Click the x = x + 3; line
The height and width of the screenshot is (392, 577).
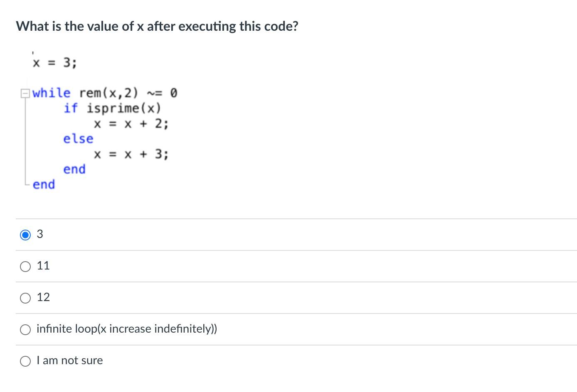pyautogui.click(x=131, y=154)
